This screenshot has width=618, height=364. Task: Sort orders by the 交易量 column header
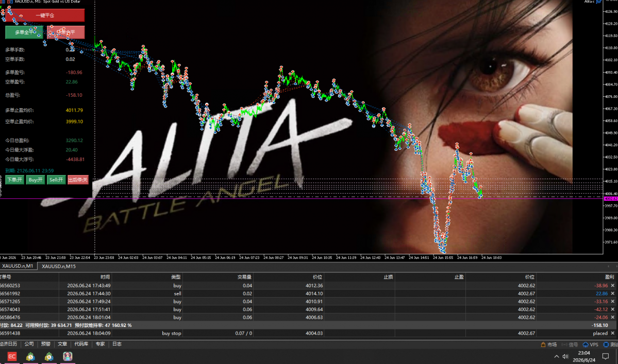point(218,277)
